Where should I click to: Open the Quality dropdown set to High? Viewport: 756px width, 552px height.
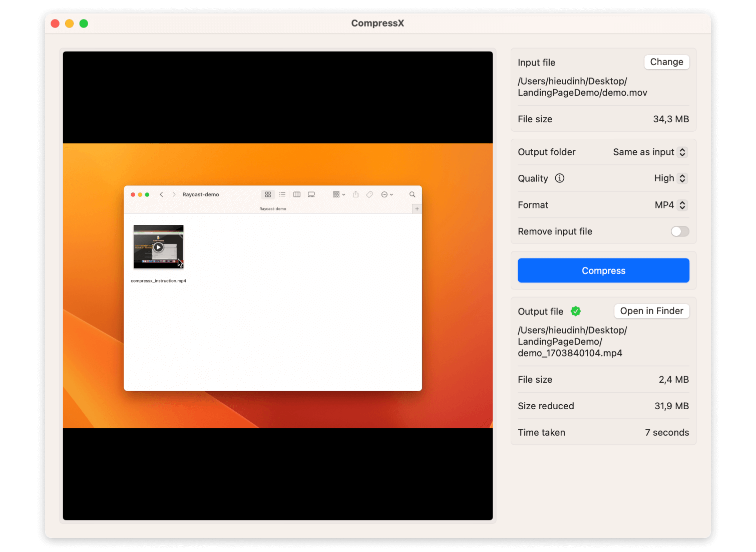(x=670, y=178)
